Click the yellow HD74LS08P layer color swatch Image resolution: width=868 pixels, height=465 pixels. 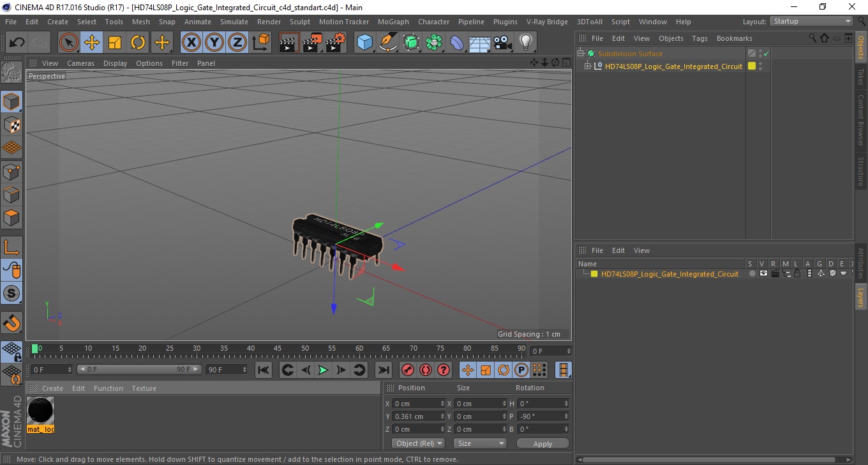pos(594,274)
